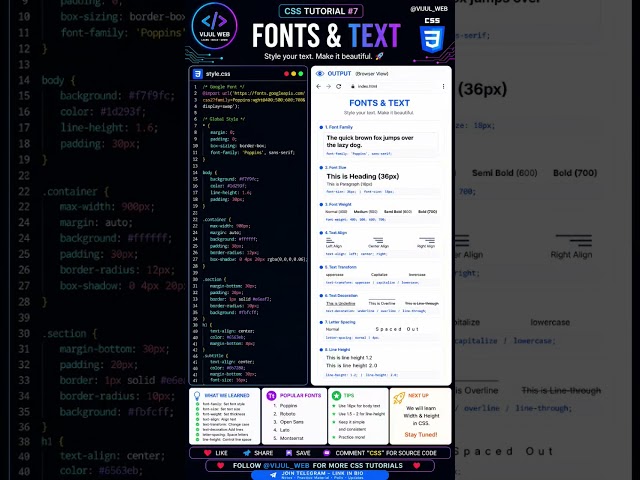640x480 pixels.
Task: Click the @VIJUL_WEB handle in Follow banner
Action: (x=286, y=465)
